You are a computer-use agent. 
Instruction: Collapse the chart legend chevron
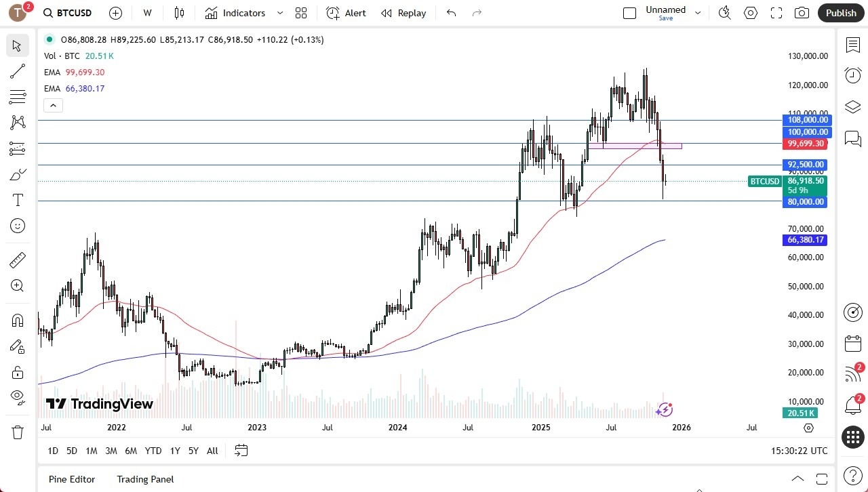[53, 105]
